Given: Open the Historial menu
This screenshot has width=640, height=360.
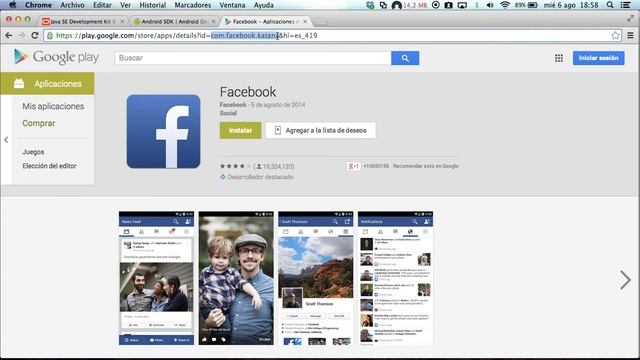Looking at the screenshot, I should point(153,5).
